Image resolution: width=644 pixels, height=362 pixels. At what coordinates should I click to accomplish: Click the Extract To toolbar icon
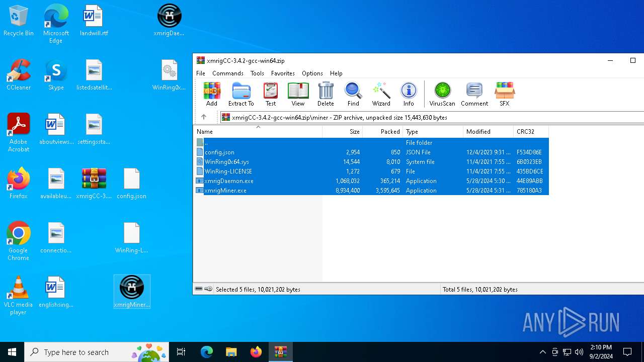tap(241, 94)
